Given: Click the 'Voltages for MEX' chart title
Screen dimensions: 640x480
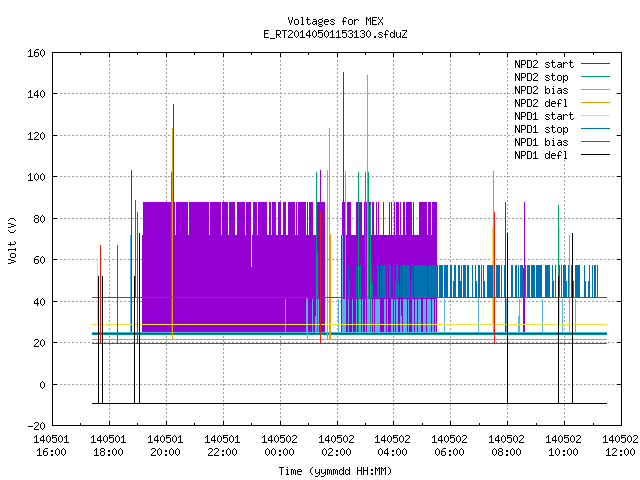Looking at the screenshot, I should (x=335, y=21).
